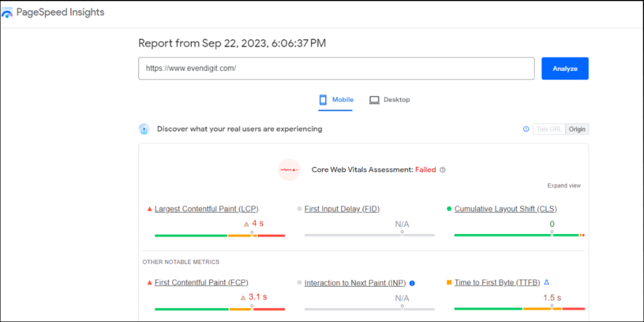Click the red triangle icon beside LCP
The width and height of the screenshot is (644, 322).
tap(150, 209)
